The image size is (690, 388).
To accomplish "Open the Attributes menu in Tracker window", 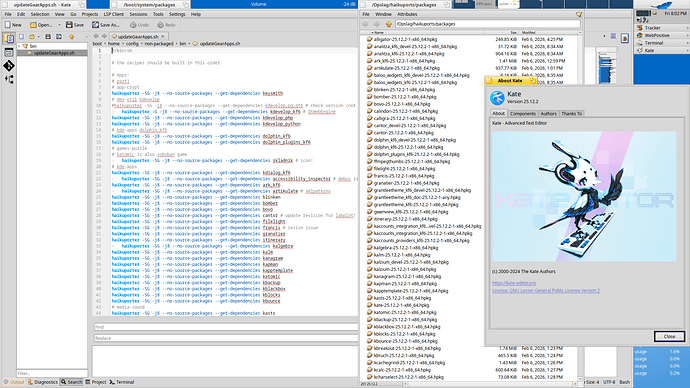I will [x=407, y=14].
